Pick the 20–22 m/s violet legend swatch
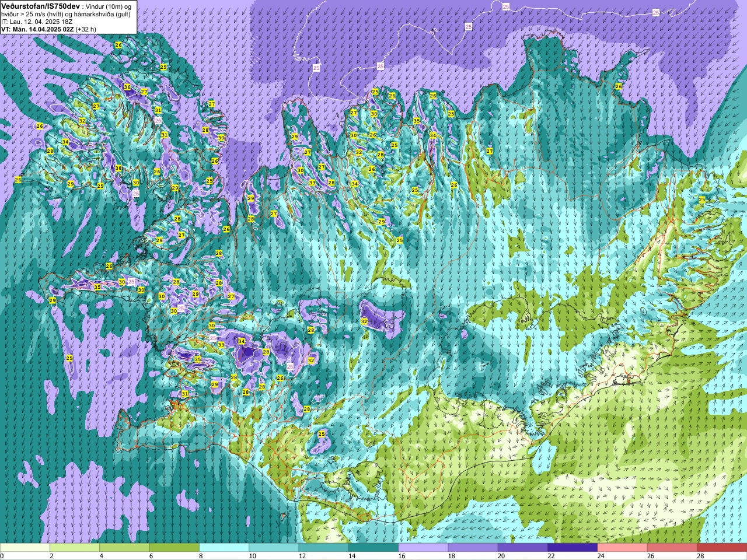The width and height of the screenshot is (747, 560). tap(523, 548)
